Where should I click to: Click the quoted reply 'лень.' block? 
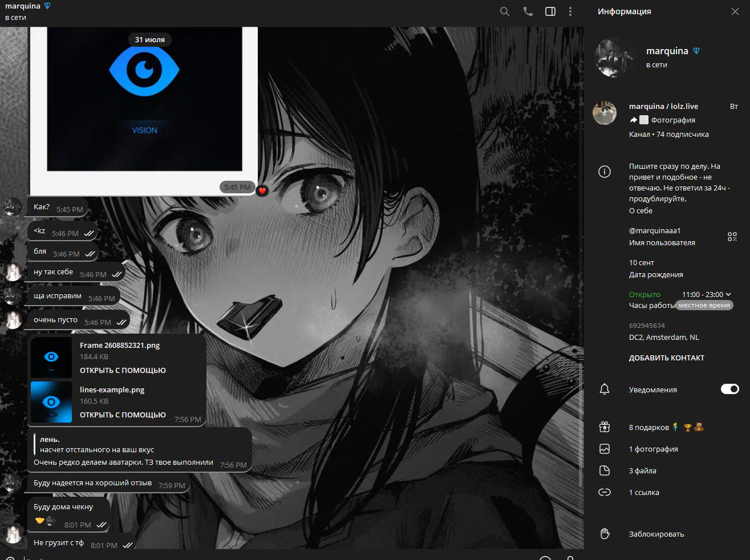coord(140,444)
